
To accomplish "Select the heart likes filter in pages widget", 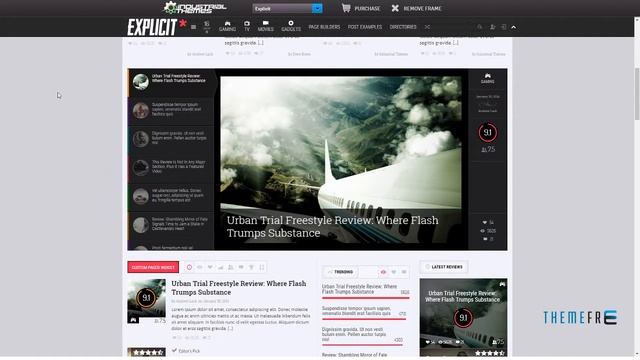I will click(210, 267).
